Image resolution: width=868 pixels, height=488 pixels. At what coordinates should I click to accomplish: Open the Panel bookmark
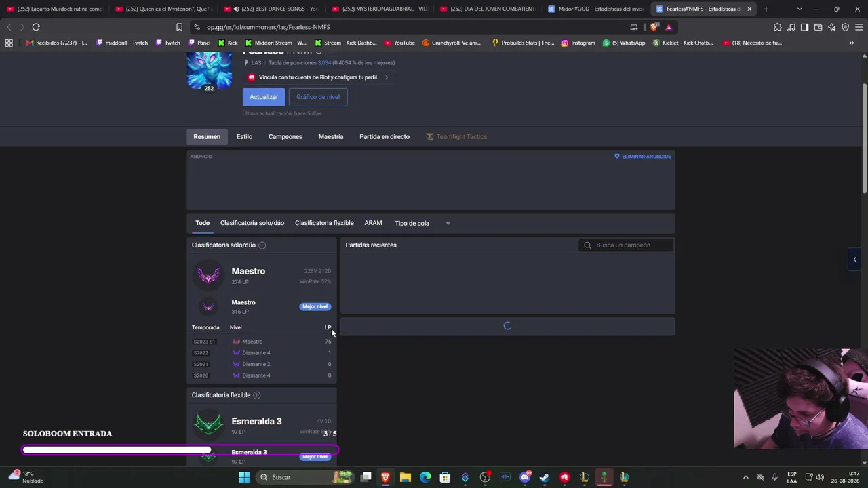click(x=198, y=43)
